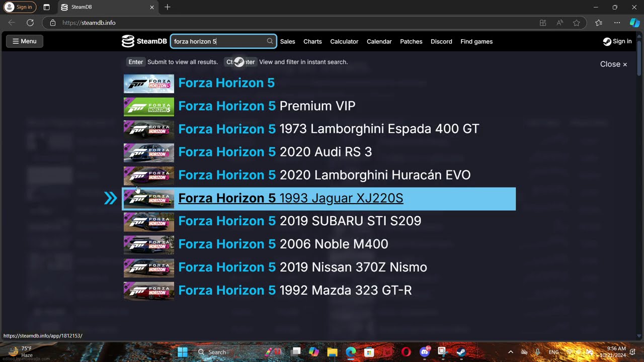Open the Patches menu item
Viewport: 644px width, 362px height.
[x=411, y=41]
